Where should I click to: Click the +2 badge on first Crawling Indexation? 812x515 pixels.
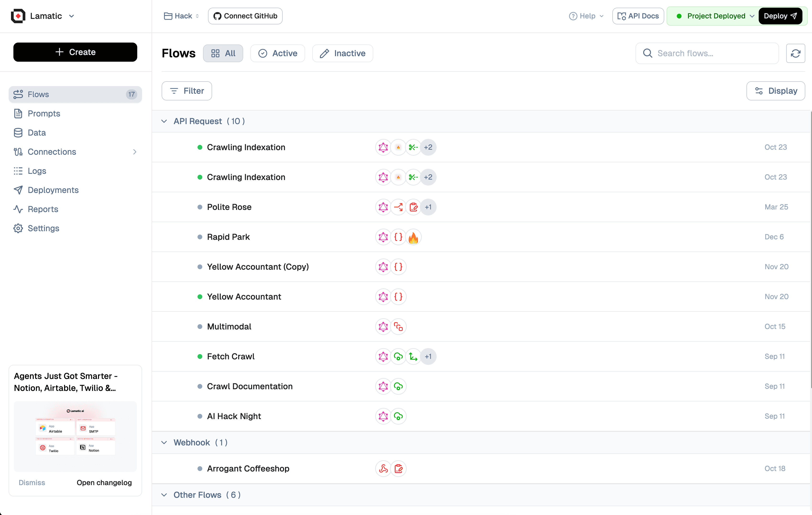(x=428, y=147)
